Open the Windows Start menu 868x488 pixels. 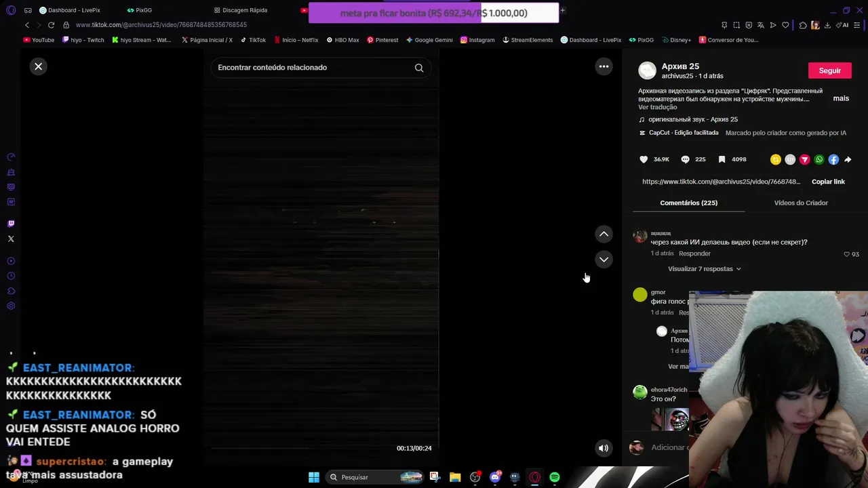point(314,477)
